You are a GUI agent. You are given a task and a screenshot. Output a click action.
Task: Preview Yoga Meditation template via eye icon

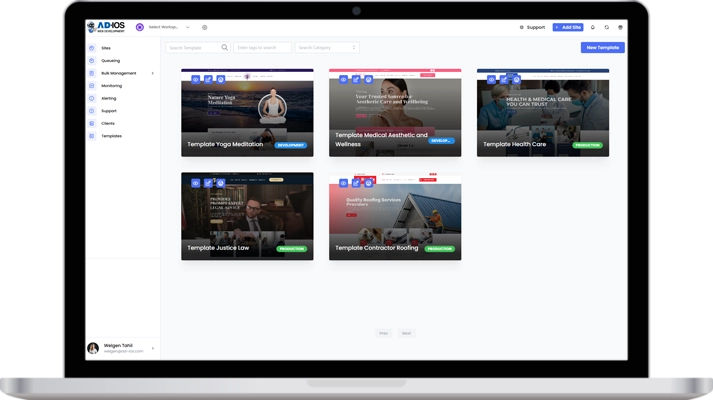[196, 80]
